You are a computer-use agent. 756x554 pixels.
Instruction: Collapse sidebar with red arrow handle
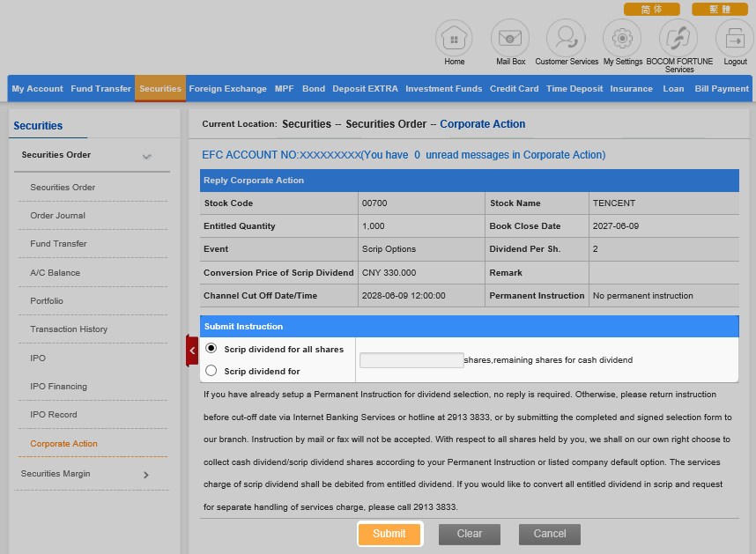pyautogui.click(x=192, y=350)
